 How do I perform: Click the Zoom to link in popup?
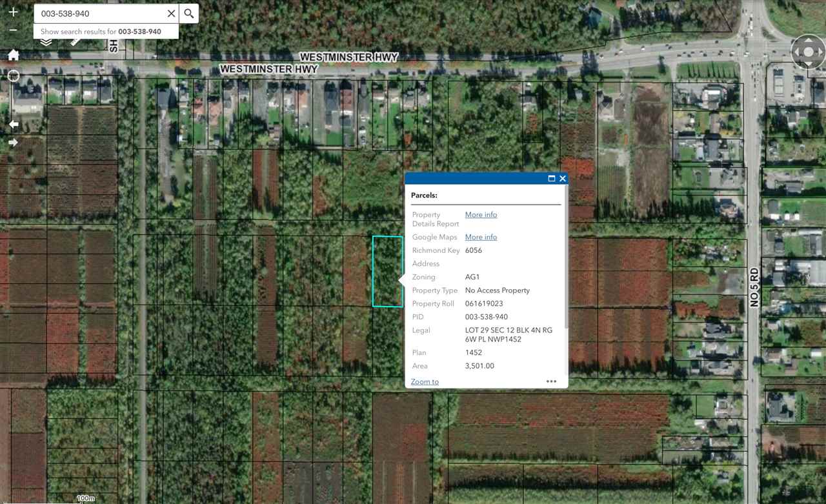pos(425,382)
